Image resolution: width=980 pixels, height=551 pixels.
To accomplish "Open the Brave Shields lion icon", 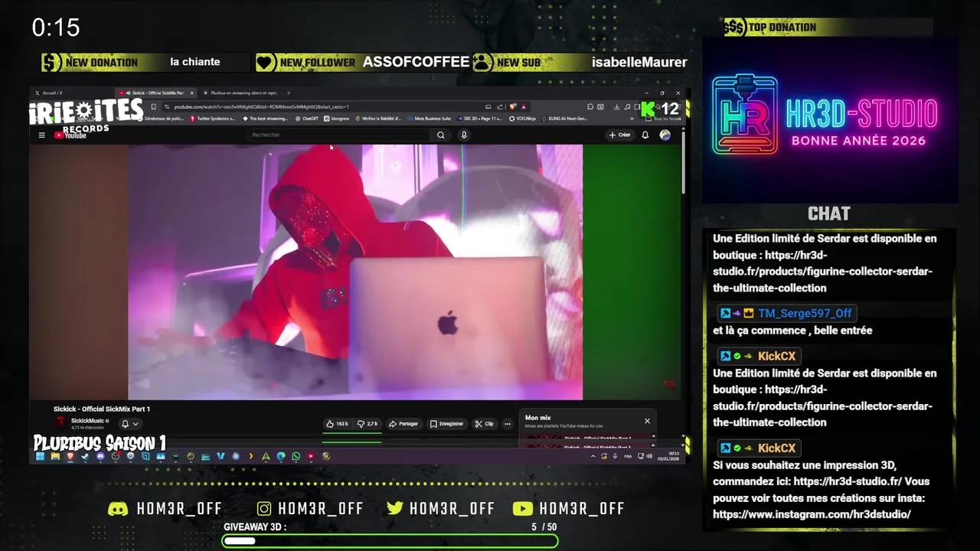I will click(x=513, y=106).
